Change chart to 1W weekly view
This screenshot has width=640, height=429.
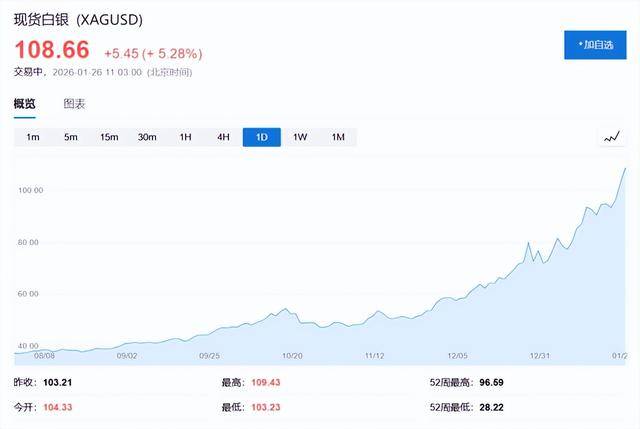pyautogui.click(x=300, y=137)
